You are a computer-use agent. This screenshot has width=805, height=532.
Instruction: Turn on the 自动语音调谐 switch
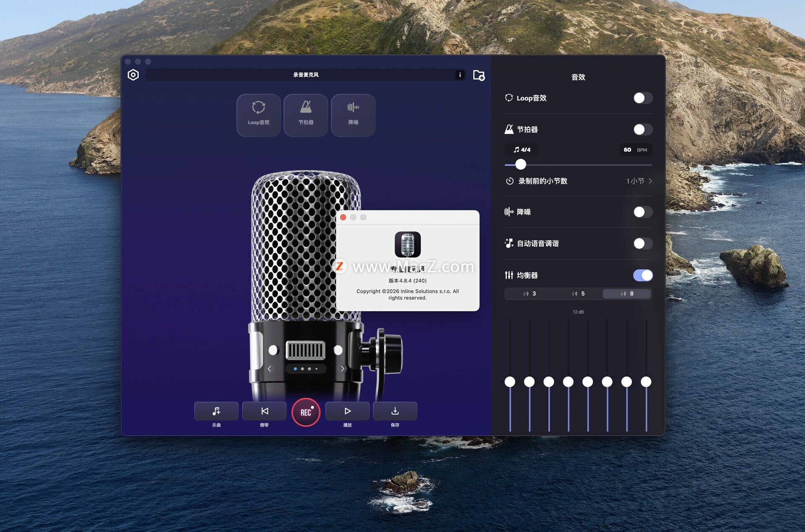pyautogui.click(x=642, y=244)
